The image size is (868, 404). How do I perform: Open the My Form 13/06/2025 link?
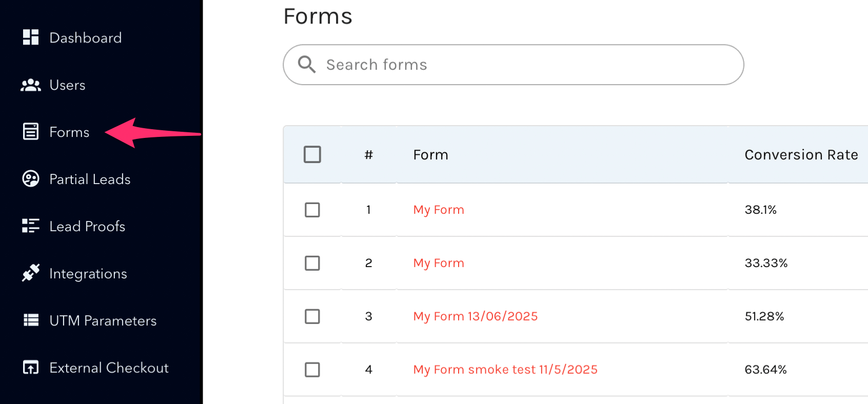click(476, 316)
